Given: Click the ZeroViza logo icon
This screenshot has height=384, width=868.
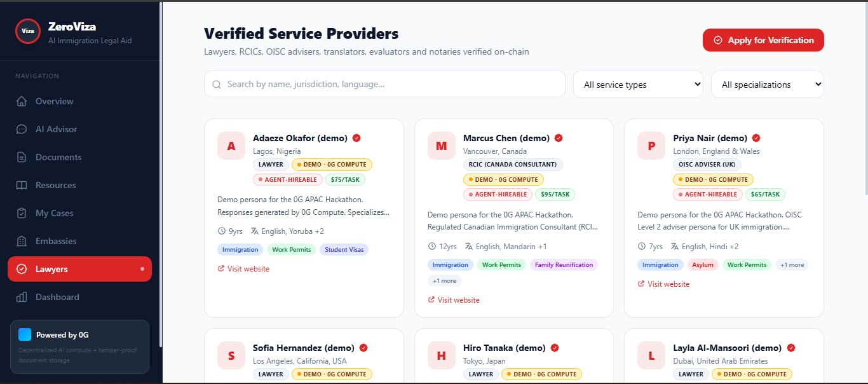Looking at the screenshot, I should [x=28, y=31].
